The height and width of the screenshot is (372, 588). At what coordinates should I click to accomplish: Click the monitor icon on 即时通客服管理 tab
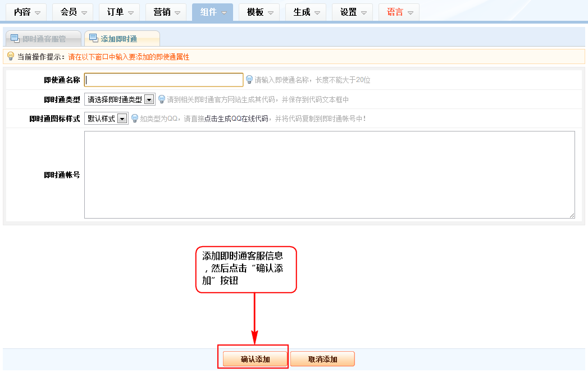click(15, 38)
